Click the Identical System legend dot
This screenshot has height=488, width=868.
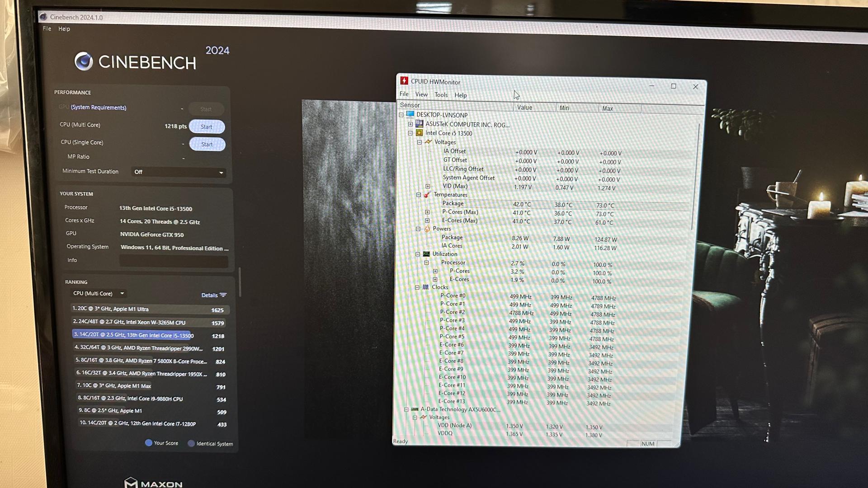coord(191,443)
